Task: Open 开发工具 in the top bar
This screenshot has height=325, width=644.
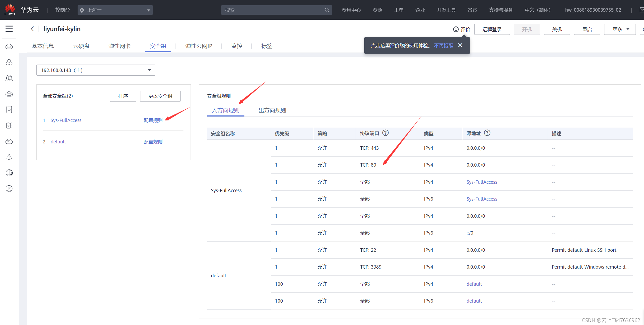Action: click(x=446, y=10)
